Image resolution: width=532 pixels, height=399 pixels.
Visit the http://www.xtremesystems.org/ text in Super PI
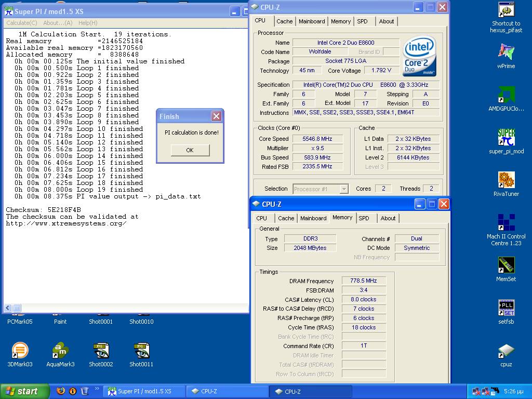[66, 223]
